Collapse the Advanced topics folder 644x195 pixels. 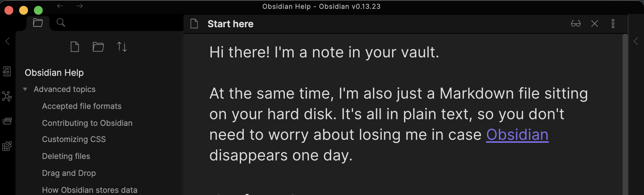25,89
